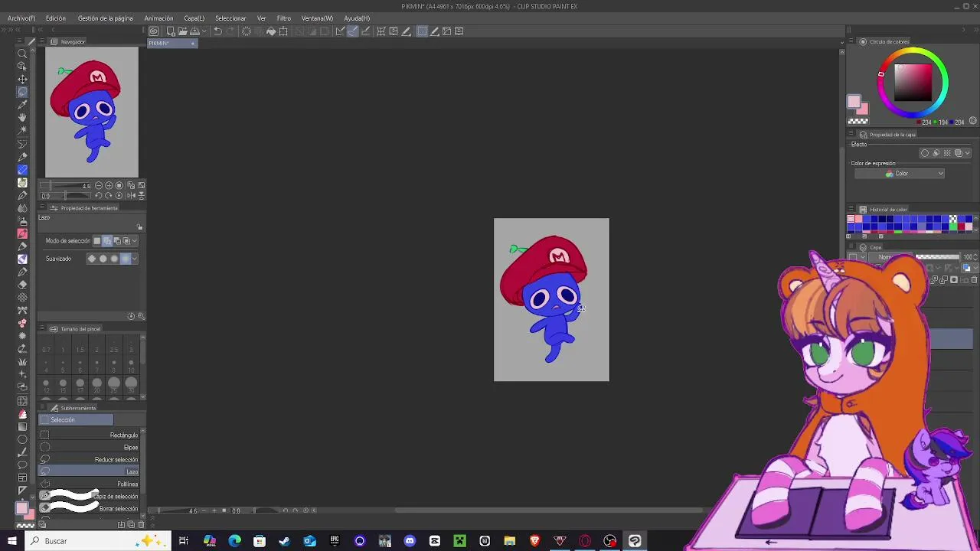The width and height of the screenshot is (980, 551).
Task: Open Discord from the taskbar
Action: click(x=410, y=541)
